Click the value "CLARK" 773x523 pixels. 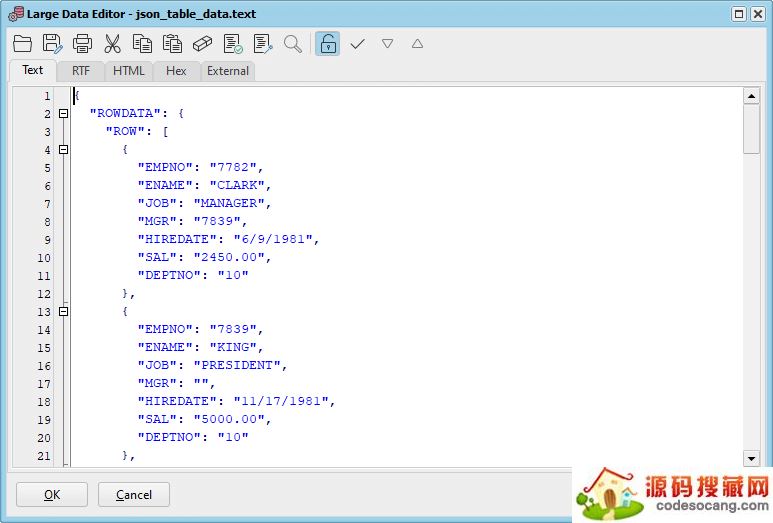pyautogui.click(x=237, y=185)
